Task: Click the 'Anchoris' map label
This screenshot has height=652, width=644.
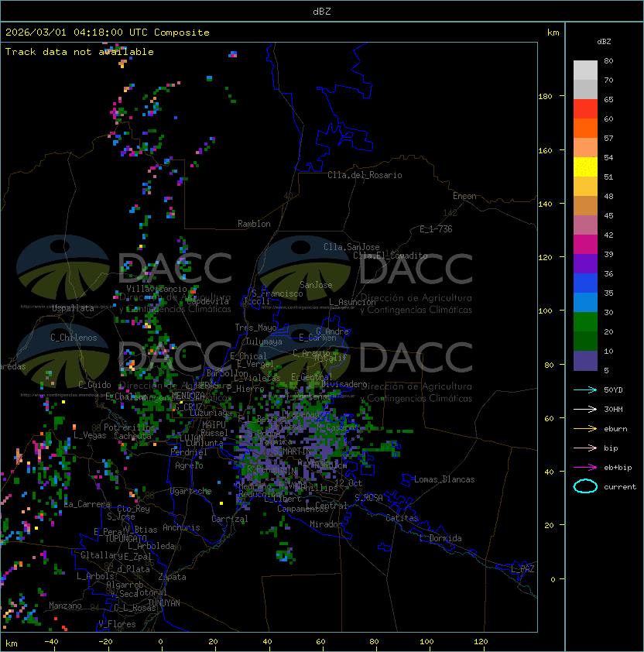Action: tap(181, 527)
